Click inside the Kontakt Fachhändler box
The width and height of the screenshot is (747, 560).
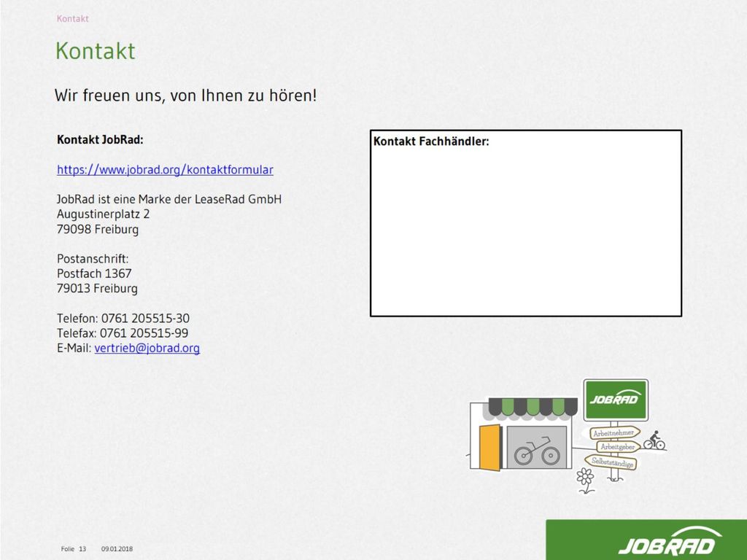point(526,223)
